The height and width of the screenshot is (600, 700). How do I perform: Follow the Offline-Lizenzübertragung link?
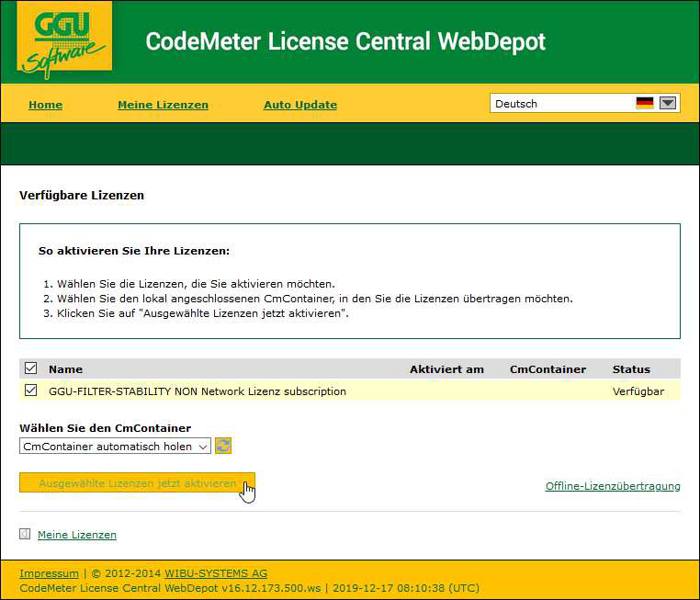tap(613, 486)
